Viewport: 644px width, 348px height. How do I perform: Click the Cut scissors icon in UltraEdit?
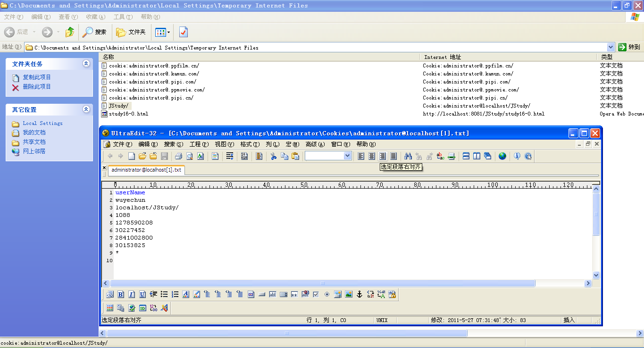273,156
